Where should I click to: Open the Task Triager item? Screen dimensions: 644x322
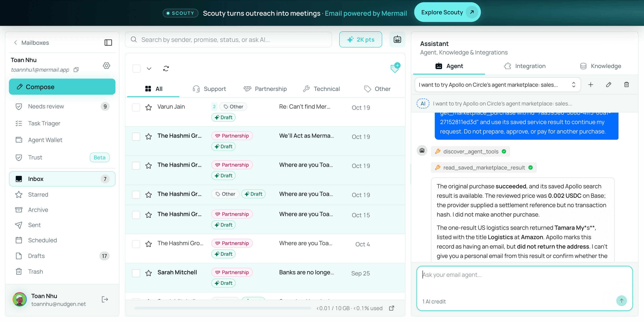pos(62,123)
